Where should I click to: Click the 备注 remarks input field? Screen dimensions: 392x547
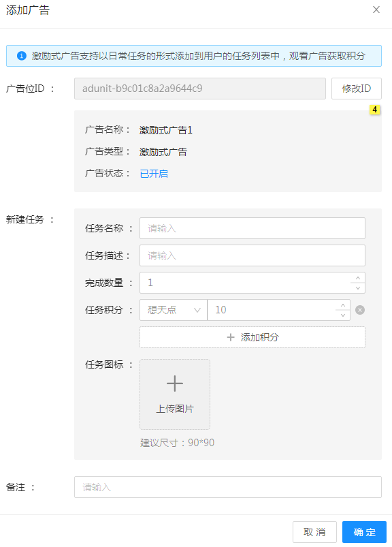[228, 487]
